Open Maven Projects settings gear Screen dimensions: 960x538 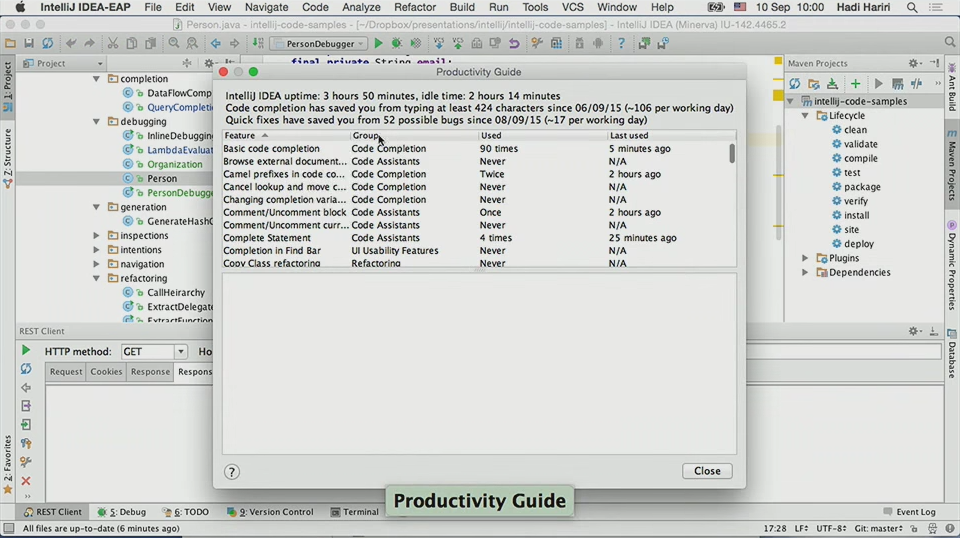tap(913, 63)
